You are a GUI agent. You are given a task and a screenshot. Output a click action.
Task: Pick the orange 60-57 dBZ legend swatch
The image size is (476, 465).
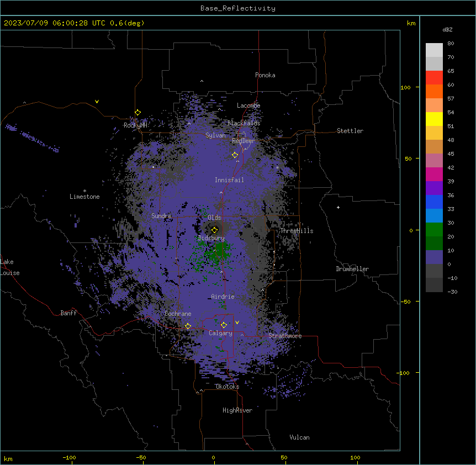tap(434, 91)
